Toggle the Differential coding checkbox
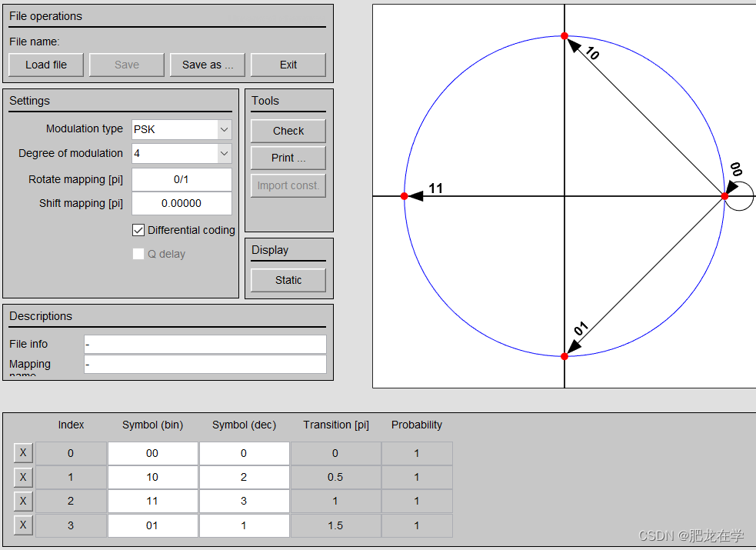 pos(138,230)
